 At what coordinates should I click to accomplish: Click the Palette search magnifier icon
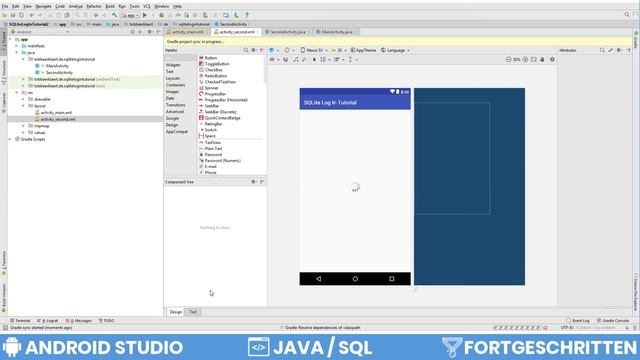[246, 50]
